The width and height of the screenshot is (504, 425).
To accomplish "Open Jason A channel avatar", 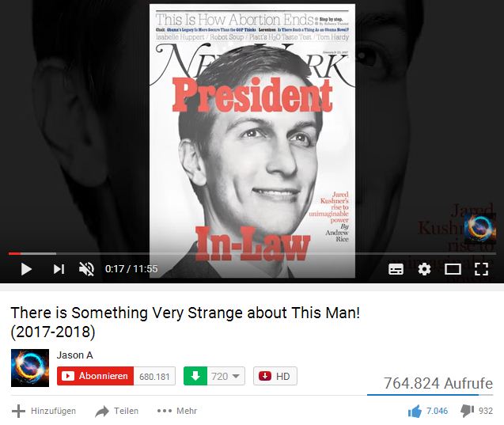I will point(30,368).
